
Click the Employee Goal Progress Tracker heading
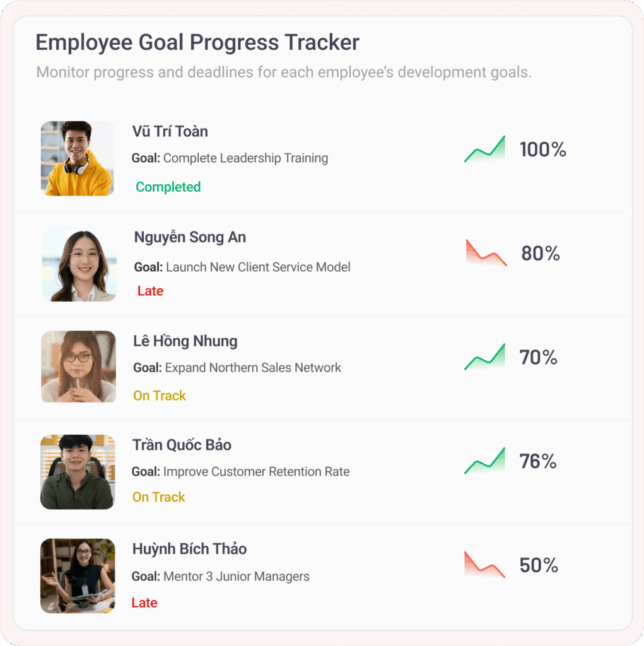click(197, 42)
